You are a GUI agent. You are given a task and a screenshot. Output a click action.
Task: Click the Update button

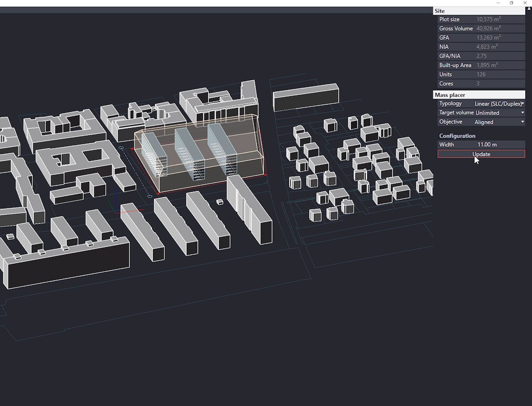point(481,154)
